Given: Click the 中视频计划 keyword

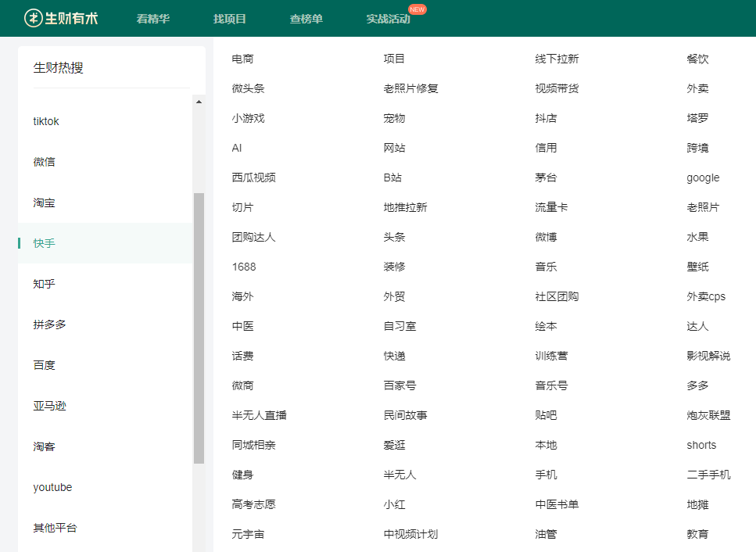Looking at the screenshot, I should click(x=410, y=534).
